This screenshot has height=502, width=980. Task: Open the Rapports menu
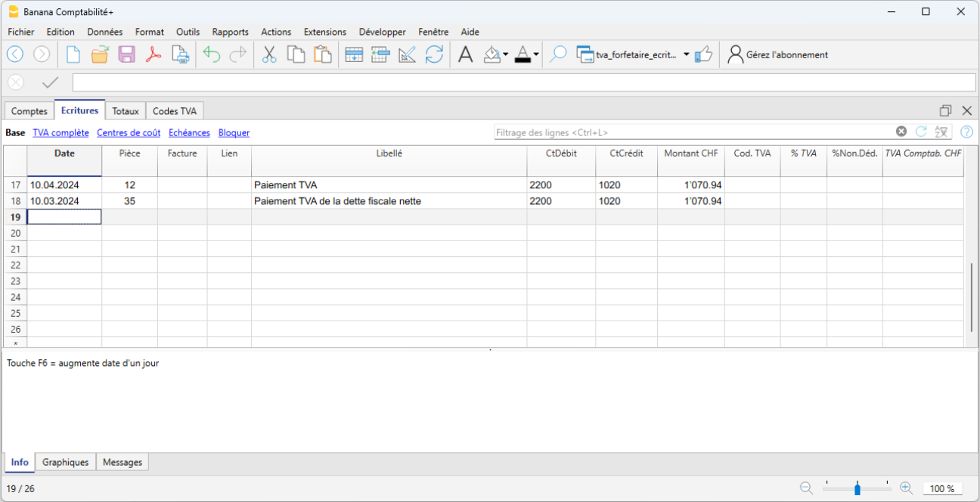(231, 32)
